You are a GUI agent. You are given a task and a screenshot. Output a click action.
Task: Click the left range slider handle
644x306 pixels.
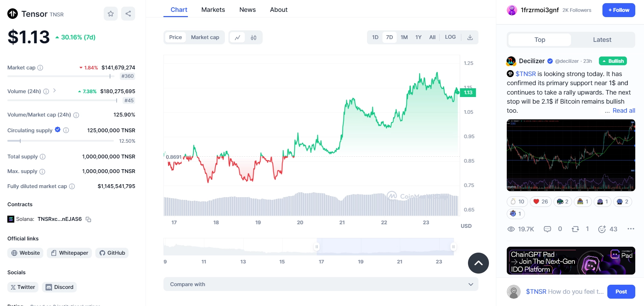pos(317,247)
